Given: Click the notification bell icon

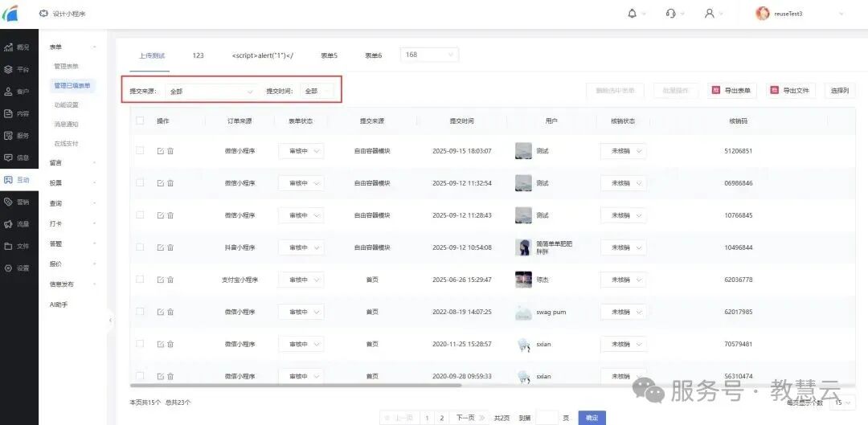Looking at the screenshot, I should [x=632, y=14].
